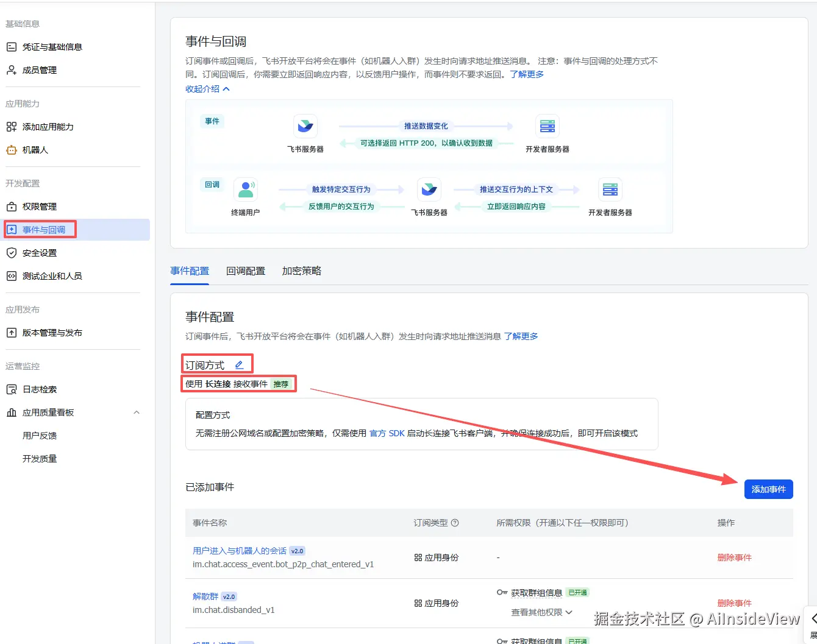
Task: Click the 成员管理 person icon
Action: tap(12, 70)
